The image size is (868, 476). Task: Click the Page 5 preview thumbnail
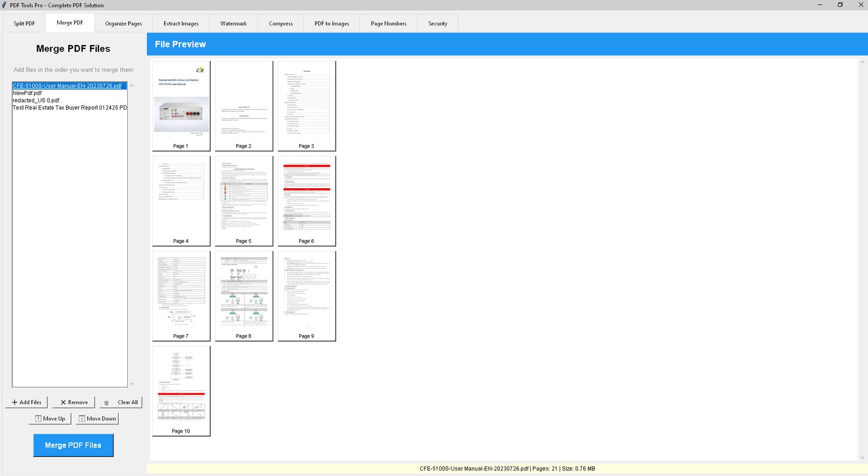tap(244, 201)
